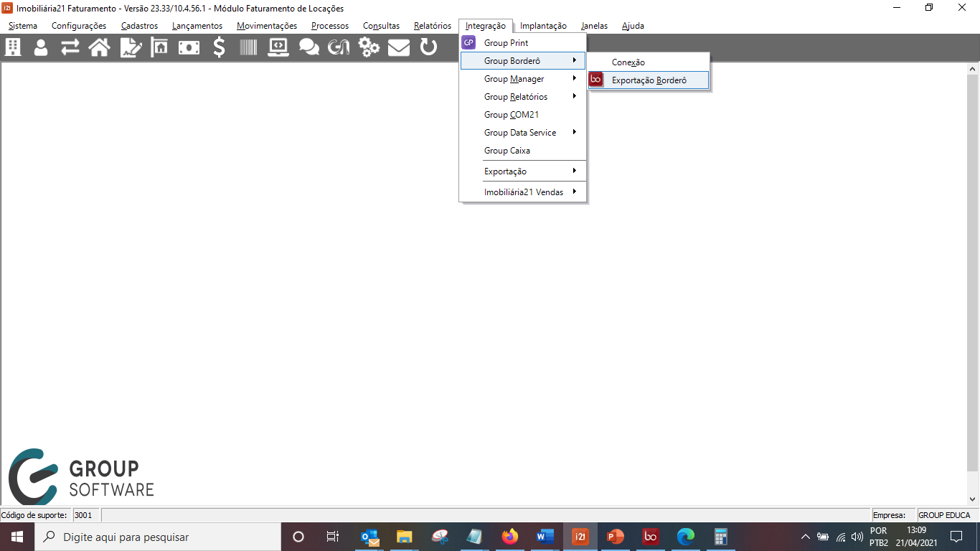Click the person icon in toolbar
Viewport: 980px width, 551px height.
click(41, 47)
